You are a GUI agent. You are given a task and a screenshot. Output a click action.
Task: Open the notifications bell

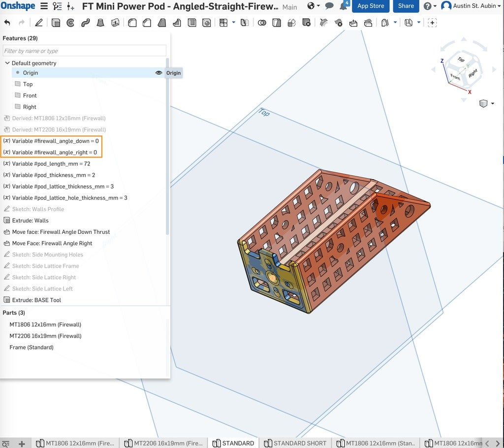coord(344,6)
